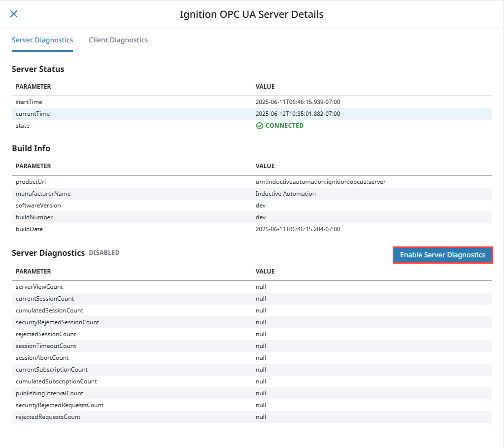Screen dimensions: 504x448
Task: Select the sessionAbortCount parameter name
Action: click(42, 358)
